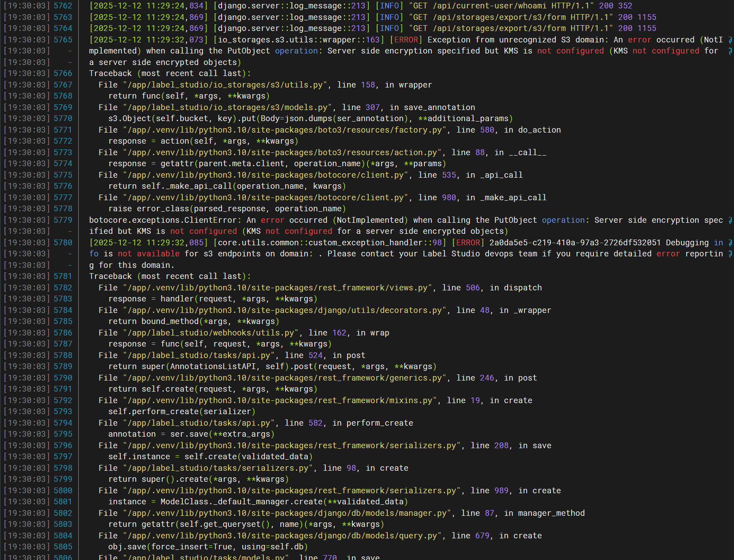Click the "200 352" response status
This screenshot has width=734, height=560.
[615, 6]
